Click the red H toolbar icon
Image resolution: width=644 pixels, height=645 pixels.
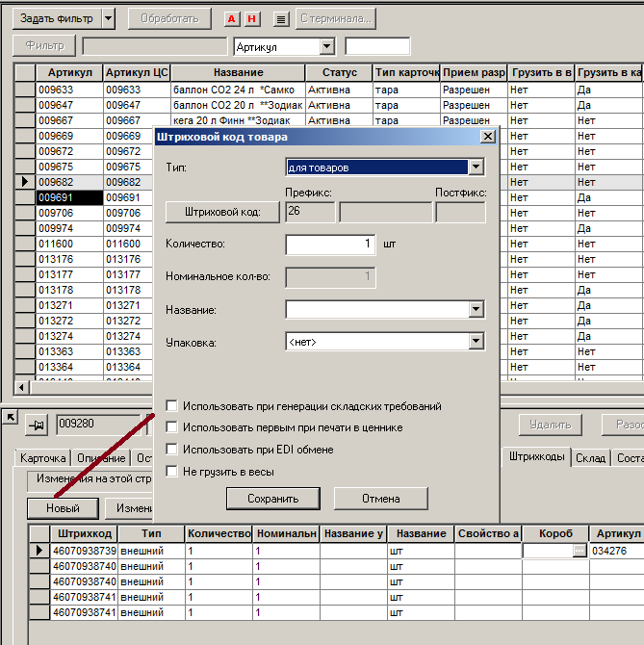click(x=251, y=19)
